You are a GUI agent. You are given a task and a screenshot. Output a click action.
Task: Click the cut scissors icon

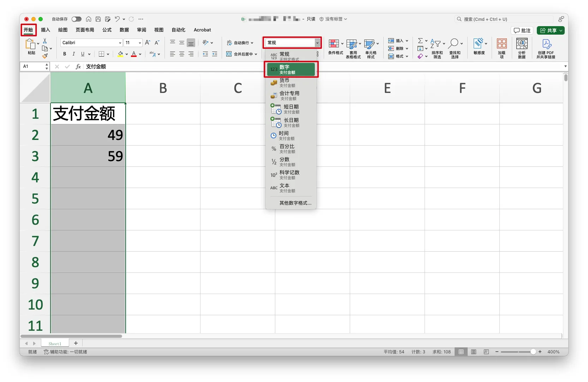coord(45,41)
